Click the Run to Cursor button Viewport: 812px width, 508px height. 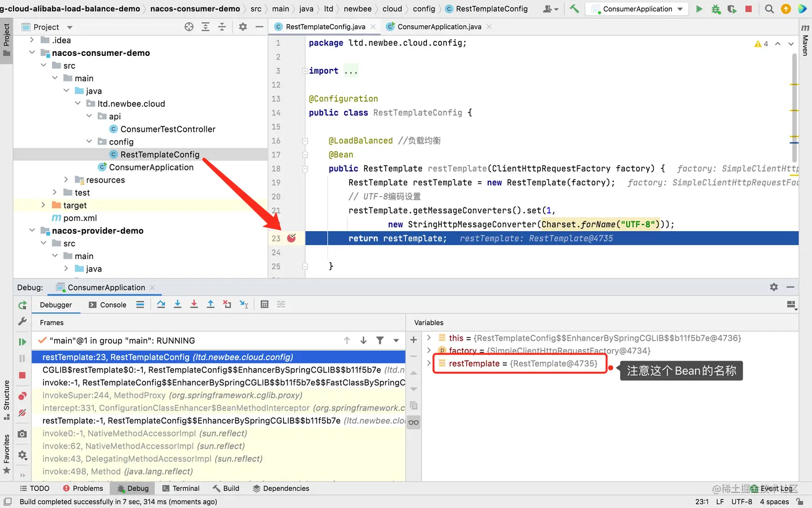[244, 304]
